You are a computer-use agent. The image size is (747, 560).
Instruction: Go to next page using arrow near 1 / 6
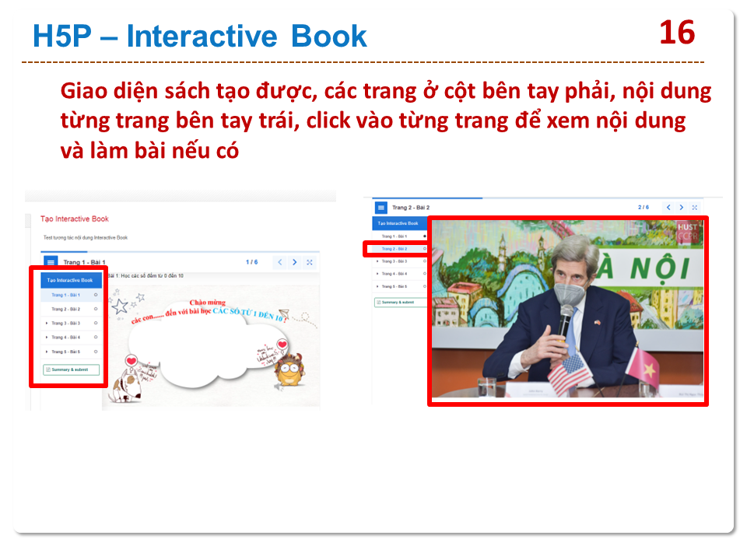pos(295,263)
